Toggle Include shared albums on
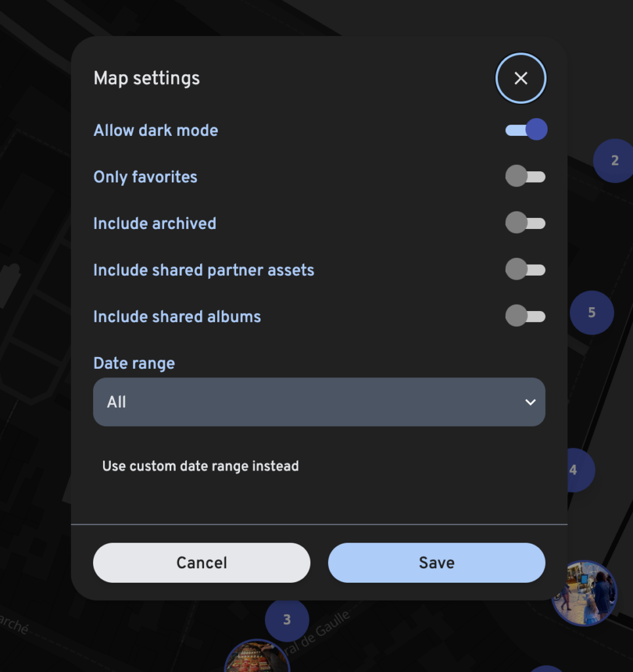This screenshot has width=633, height=672. [x=525, y=316]
